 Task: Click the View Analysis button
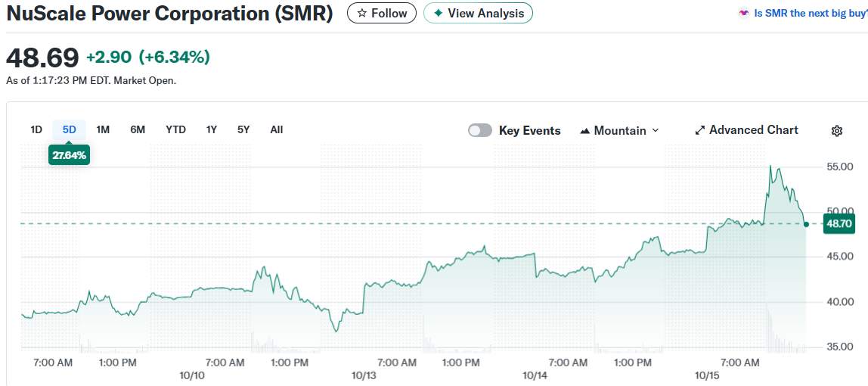478,14
